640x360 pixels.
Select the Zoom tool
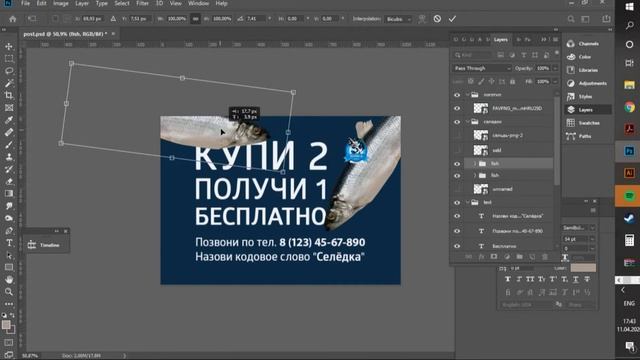[x=9, y=292]
